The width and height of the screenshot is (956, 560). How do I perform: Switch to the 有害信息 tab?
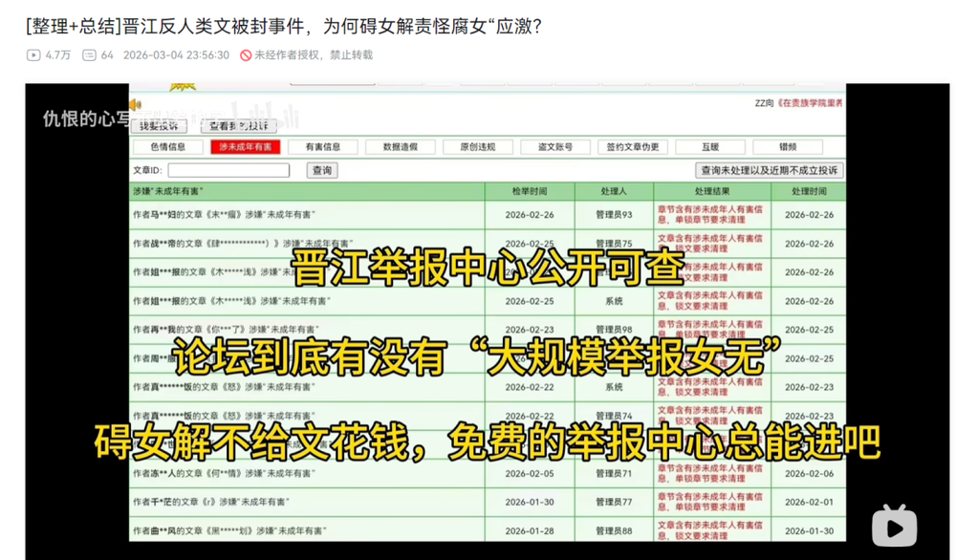(x=322, y=147)
